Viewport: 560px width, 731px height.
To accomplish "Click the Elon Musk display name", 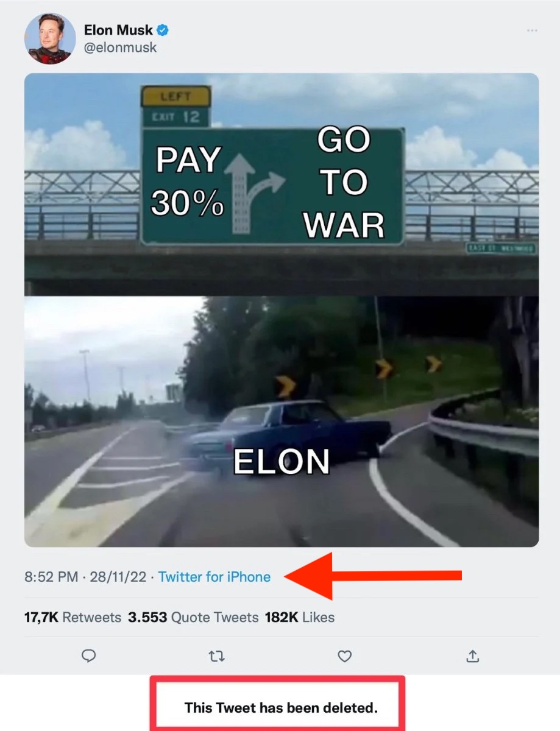I will coord(118,30).
